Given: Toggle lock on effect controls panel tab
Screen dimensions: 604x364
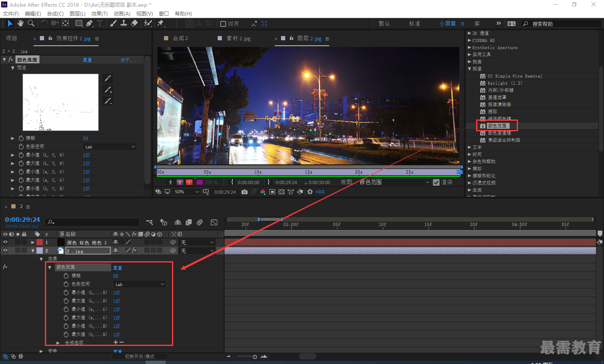Looking at the screenshot, I should pyautogui.click(x=50, y=38).
